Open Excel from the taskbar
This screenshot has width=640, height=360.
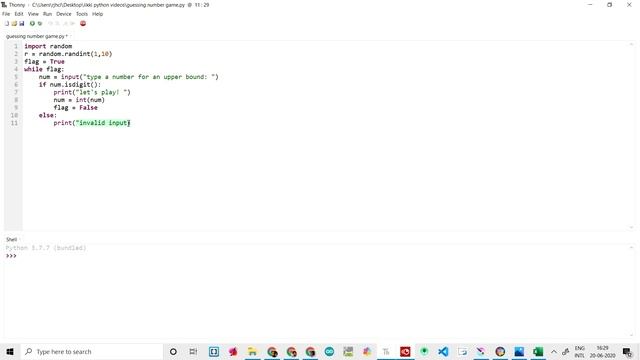(x=538, y=351)
